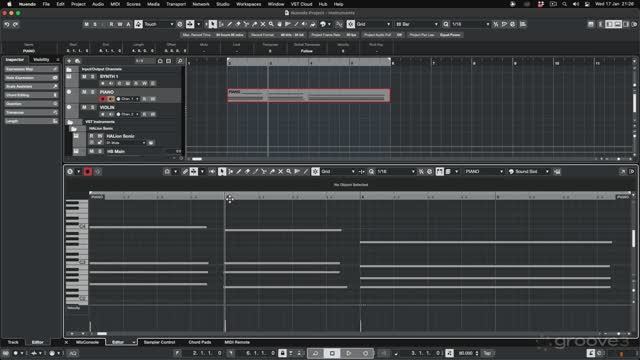Switch to the Visibility tab
640x360 pixels.
pos(41,60)
